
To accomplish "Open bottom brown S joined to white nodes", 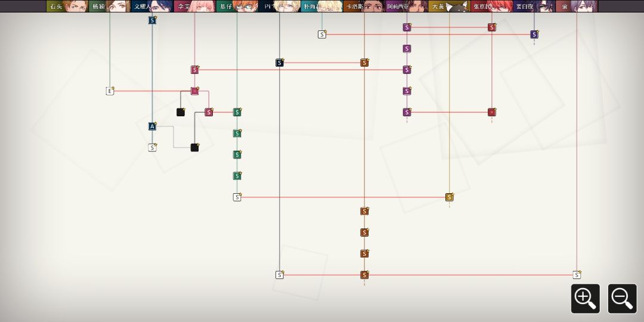I will coord(364,275).
